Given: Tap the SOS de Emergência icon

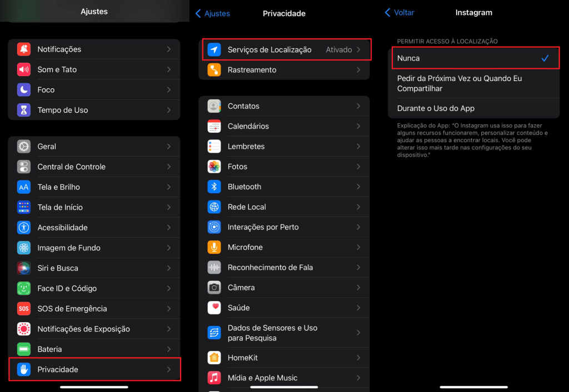Looking at the screenshot, I should tap(24, 309).
